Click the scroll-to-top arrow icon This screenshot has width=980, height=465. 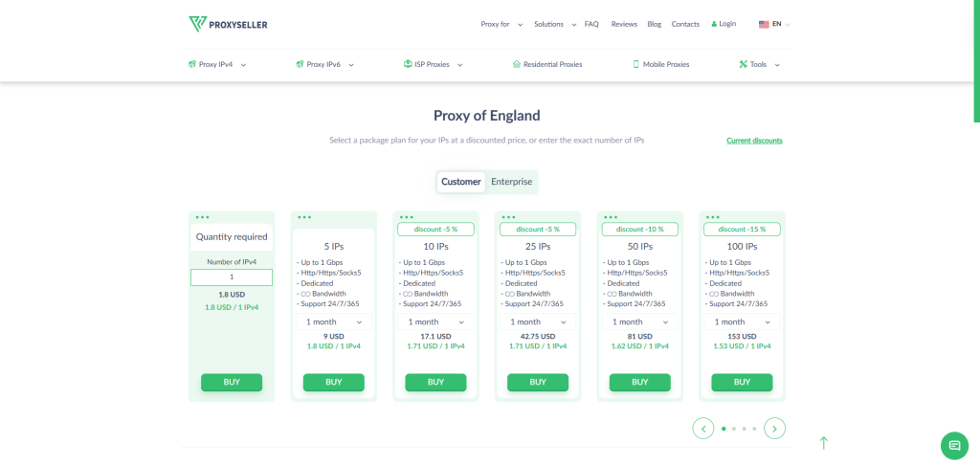point(823,443)
